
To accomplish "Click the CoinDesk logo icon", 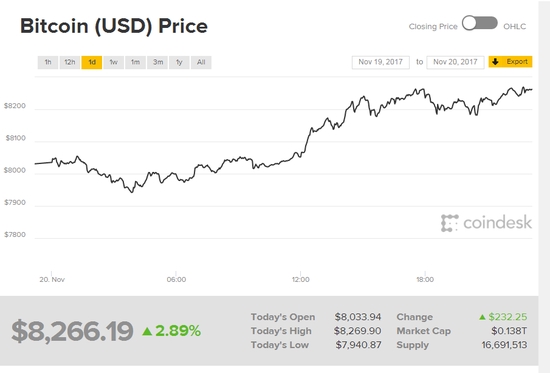I will click(x=450, y=223).
